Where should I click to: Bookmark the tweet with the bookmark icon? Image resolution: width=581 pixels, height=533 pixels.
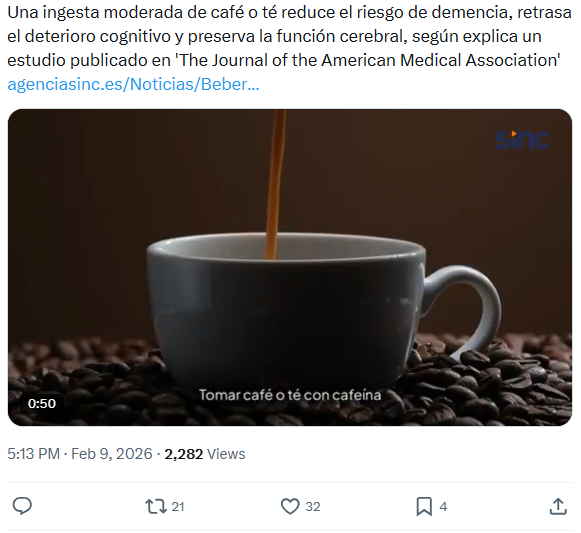coord(424,506)
